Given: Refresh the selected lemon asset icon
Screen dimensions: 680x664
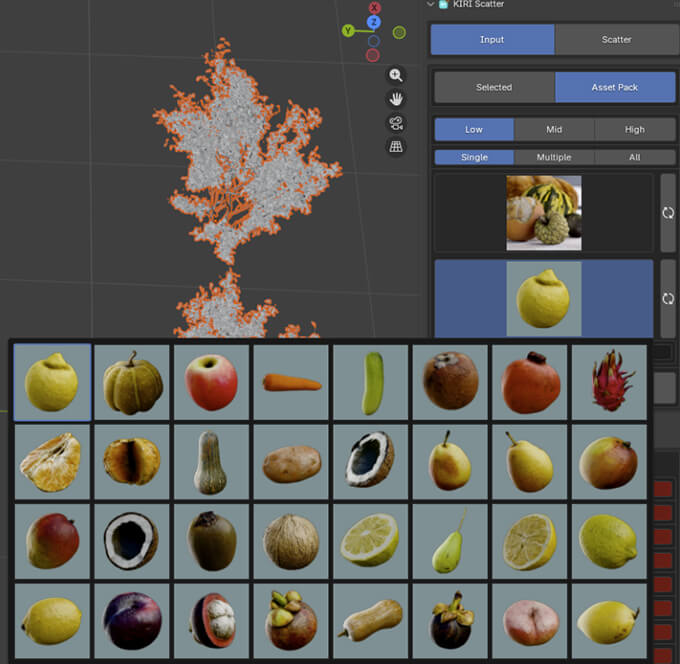Looking at the screenshot, I should [667, 299].
